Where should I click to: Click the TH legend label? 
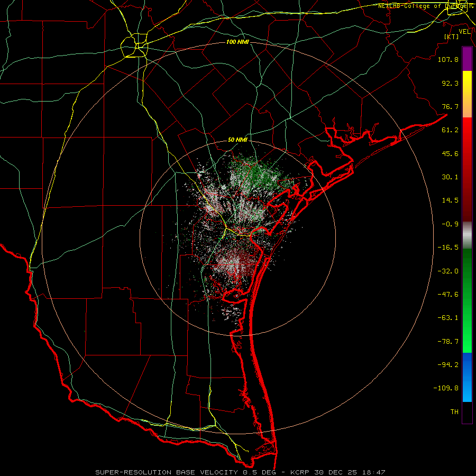(454, 412)
